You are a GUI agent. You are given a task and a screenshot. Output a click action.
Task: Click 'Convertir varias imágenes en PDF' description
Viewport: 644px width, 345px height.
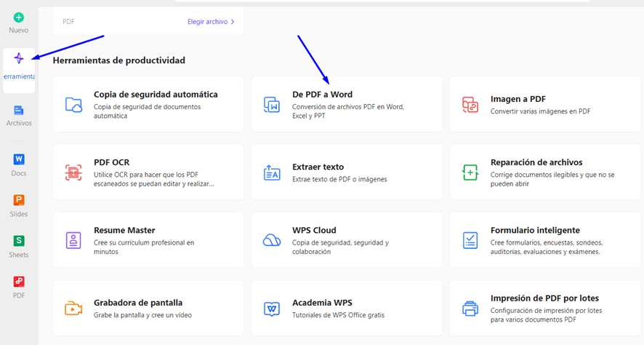[x=541, y=111]
